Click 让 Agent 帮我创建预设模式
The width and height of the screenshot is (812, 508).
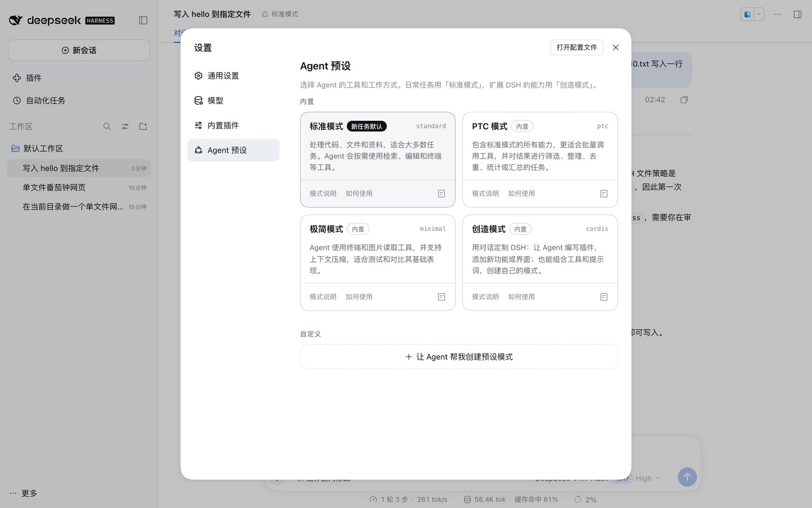pos(459,357)
